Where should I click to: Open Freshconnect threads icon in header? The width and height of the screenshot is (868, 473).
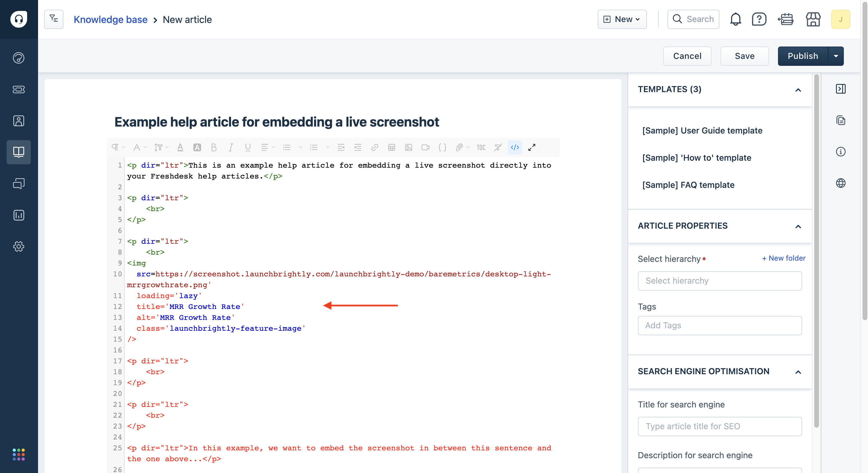[x=786, y=19]
